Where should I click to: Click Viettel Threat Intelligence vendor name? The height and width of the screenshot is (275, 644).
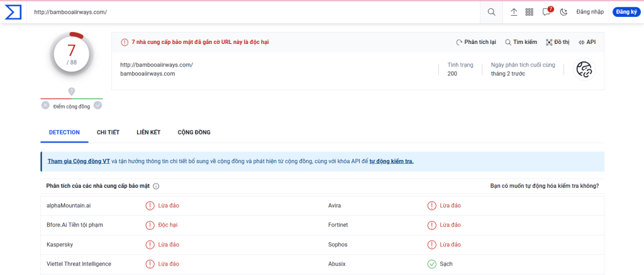click(x=79, y=264)
